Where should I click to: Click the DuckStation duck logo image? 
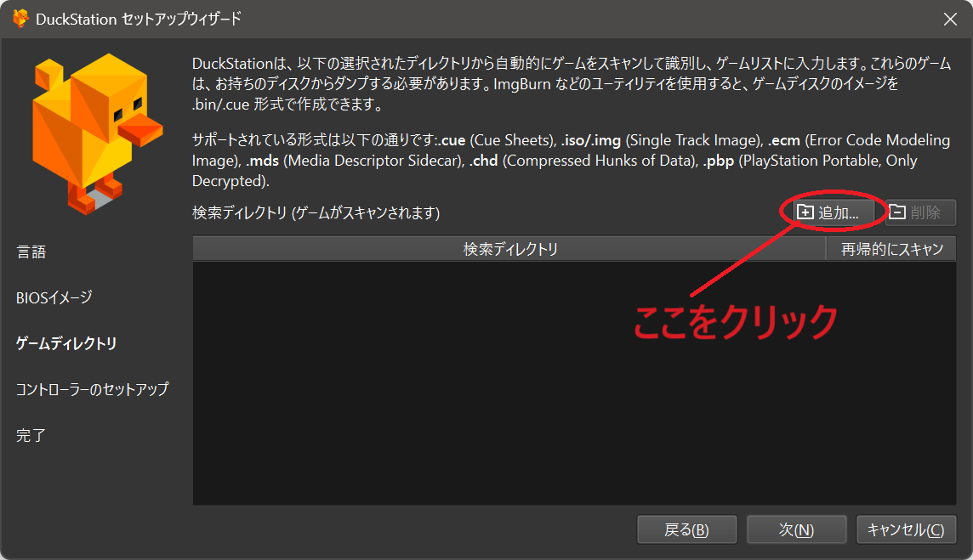pos(98,134)
